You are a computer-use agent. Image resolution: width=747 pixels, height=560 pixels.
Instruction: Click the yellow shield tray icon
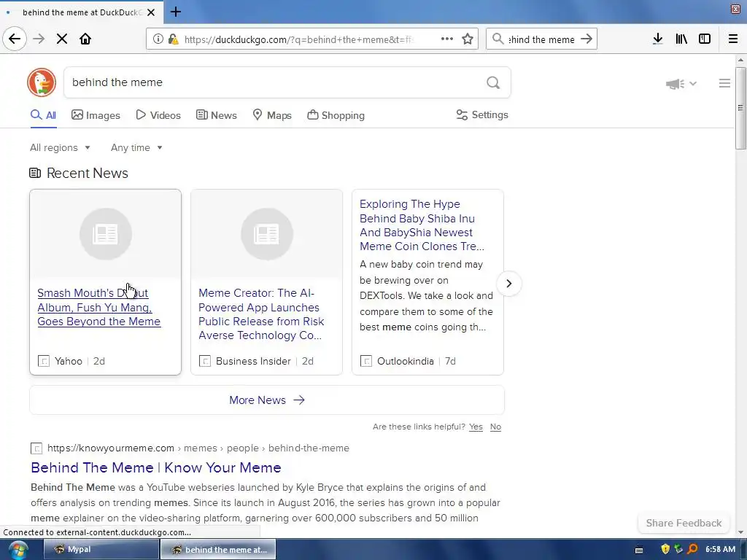point(665,549)
